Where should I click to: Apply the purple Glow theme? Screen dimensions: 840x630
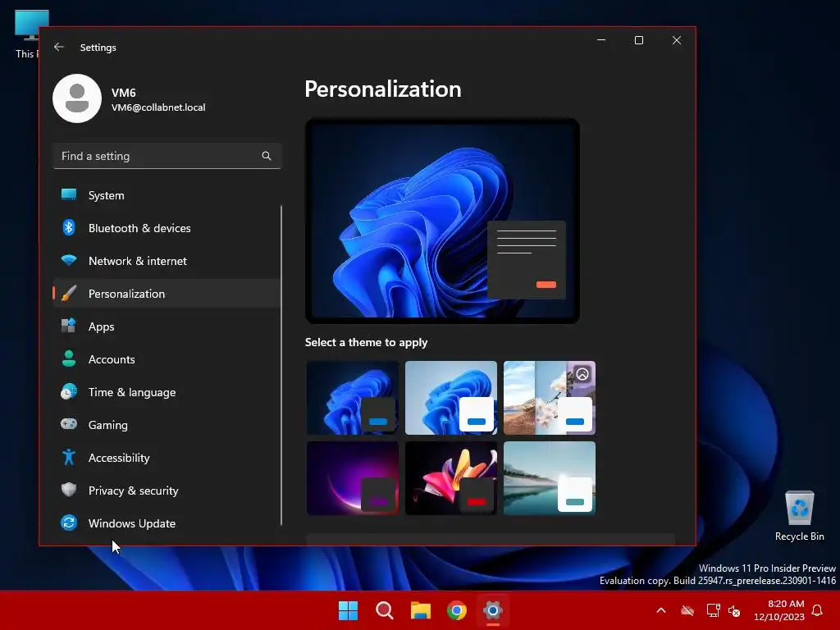pyautogui.click(x=353, y=478)
